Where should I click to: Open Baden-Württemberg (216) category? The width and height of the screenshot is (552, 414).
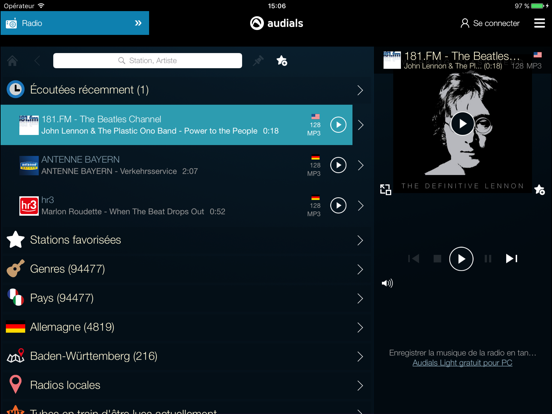(x=187, y=356)
